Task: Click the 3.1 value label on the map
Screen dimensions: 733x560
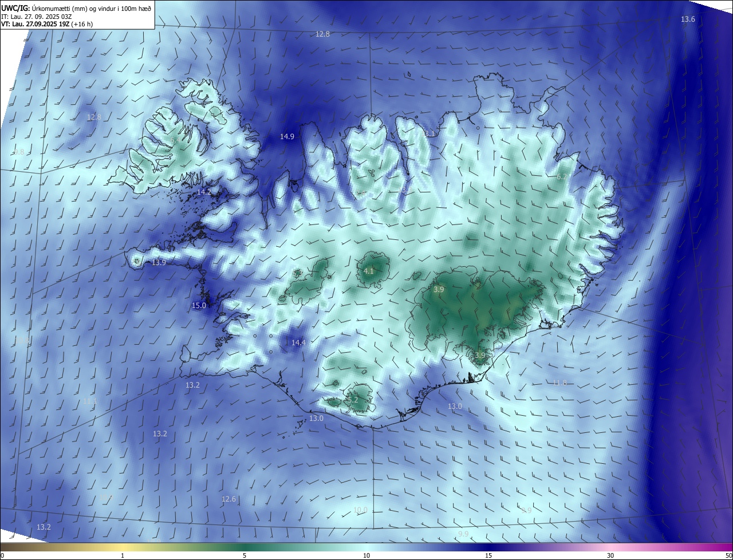Action: tap(430, 133)
